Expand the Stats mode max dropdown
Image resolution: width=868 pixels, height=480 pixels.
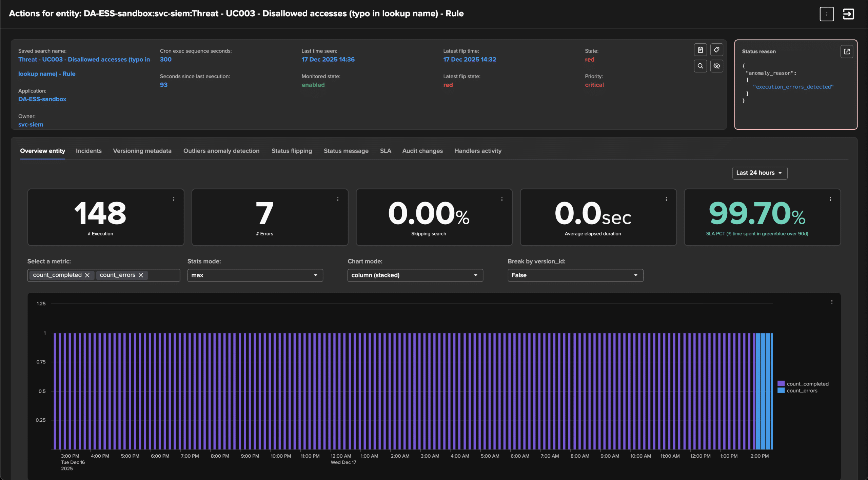click(x=255, y=275)
